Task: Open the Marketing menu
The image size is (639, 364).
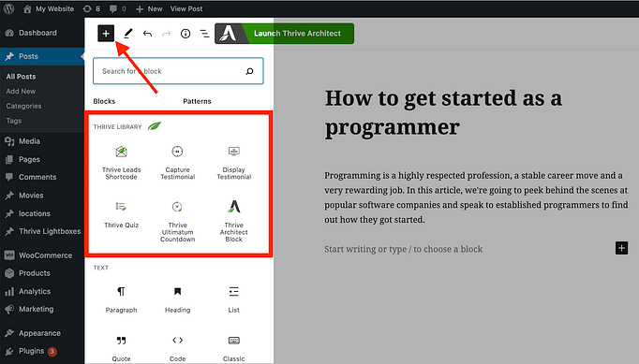Action: point(42,309)
